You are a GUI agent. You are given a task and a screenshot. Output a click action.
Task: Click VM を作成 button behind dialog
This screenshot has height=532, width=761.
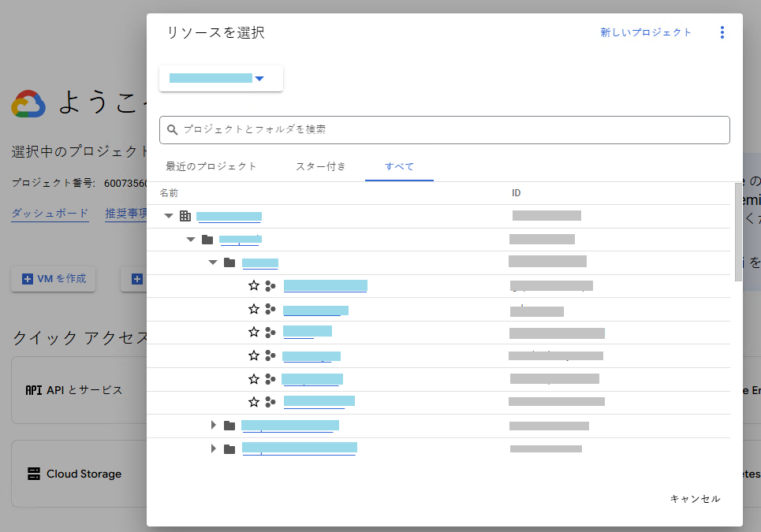tap(54, 279)
